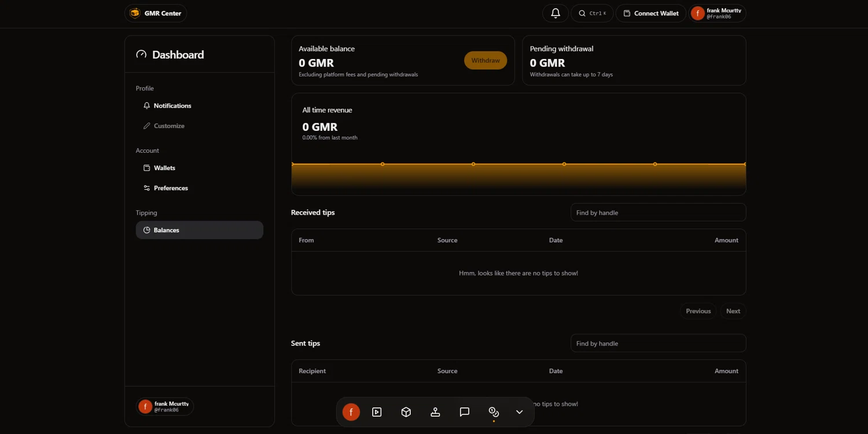Screen dimensions: 868x434
Task: Click the Profile section label in the sidebar
Action: [145, 89]
